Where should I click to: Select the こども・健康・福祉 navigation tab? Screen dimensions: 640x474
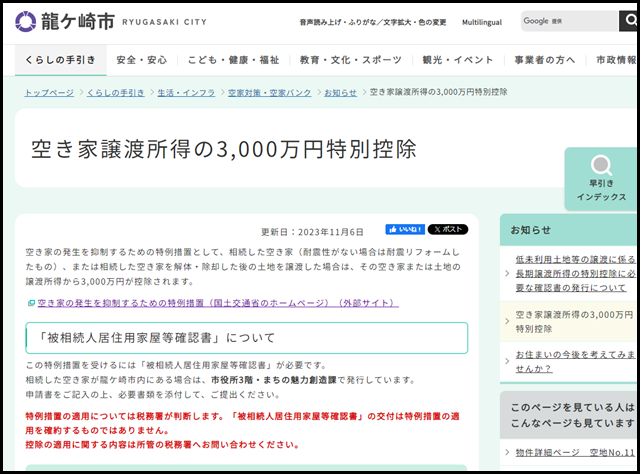233,60
